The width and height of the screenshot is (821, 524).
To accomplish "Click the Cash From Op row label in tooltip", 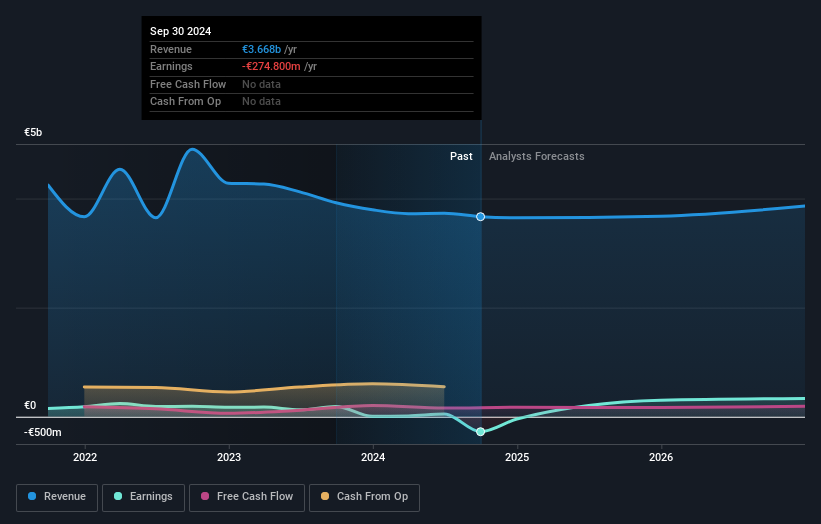I will (185, 102).
